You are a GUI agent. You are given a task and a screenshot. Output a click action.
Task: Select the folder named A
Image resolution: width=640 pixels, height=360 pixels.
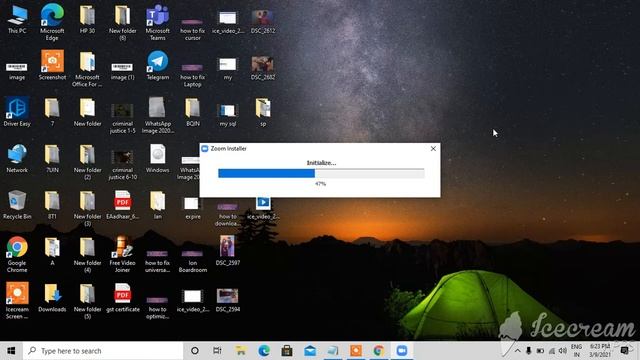point(52,251)
